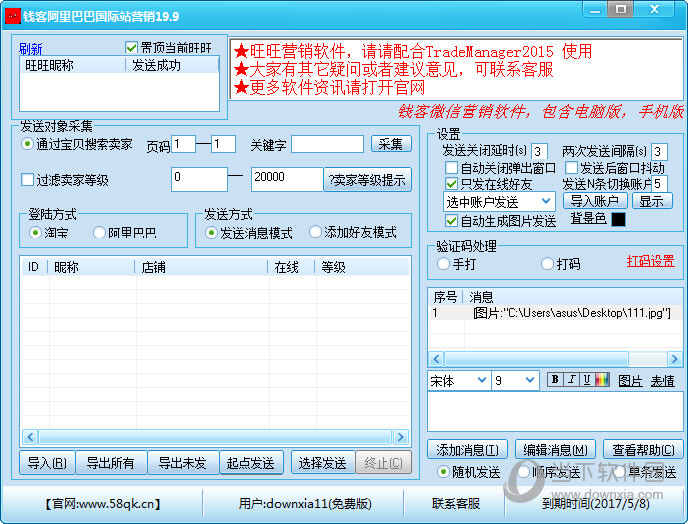Screen dimensions: 688x524
Task: Open the font color picker icon
Action: 602,380
